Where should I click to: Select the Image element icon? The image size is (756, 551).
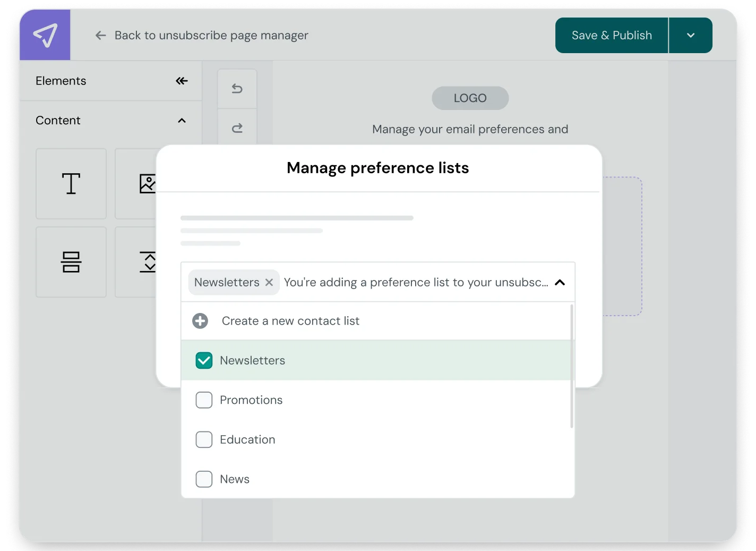(148, 183)
